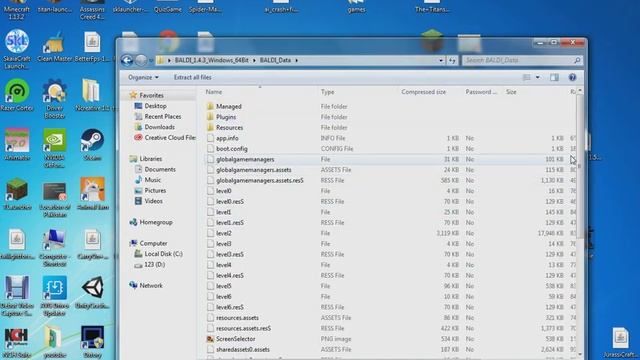Screen dimensions: 640x360
Task: Select the globalgamemanagers.assets file
Action: [253, 170]
